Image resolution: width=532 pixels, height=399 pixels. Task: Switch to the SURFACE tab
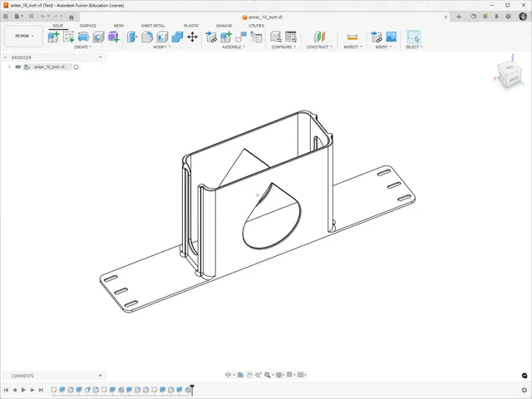[x=88, y=26]
